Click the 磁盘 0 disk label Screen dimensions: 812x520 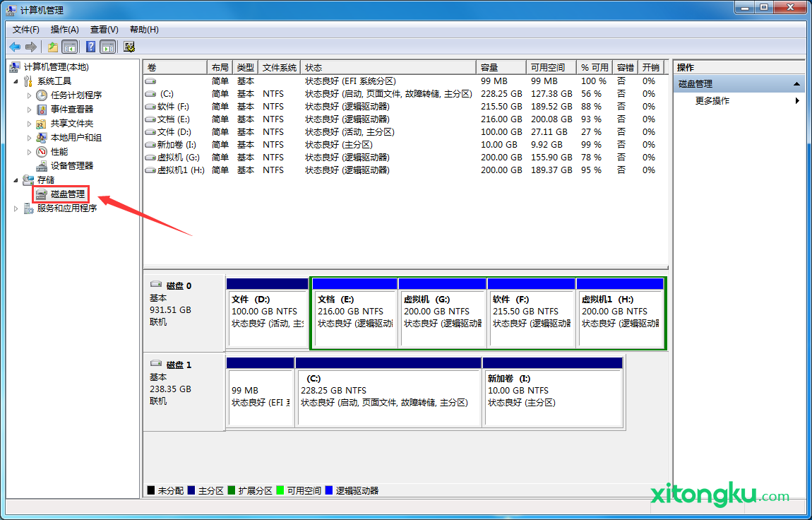[x=179, y=285]
